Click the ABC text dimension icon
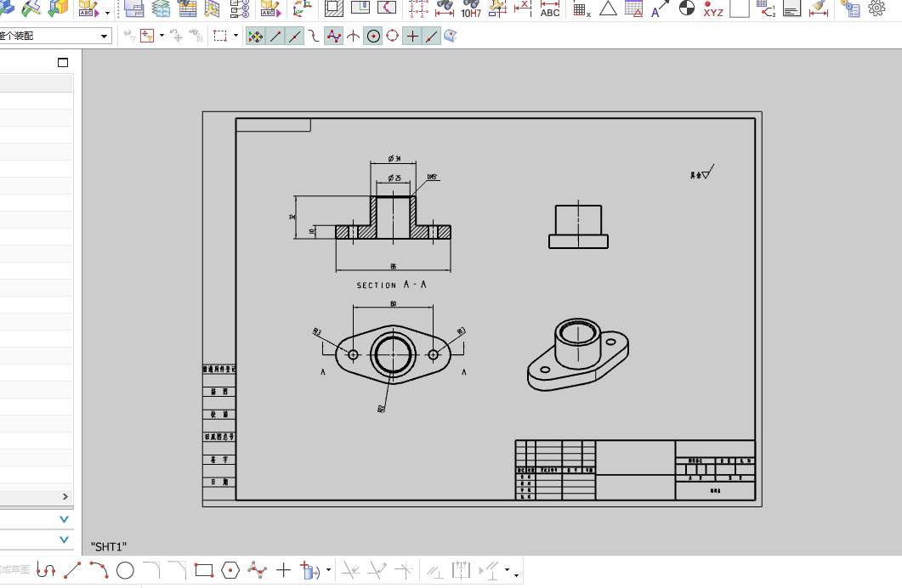 click(550, 9)
